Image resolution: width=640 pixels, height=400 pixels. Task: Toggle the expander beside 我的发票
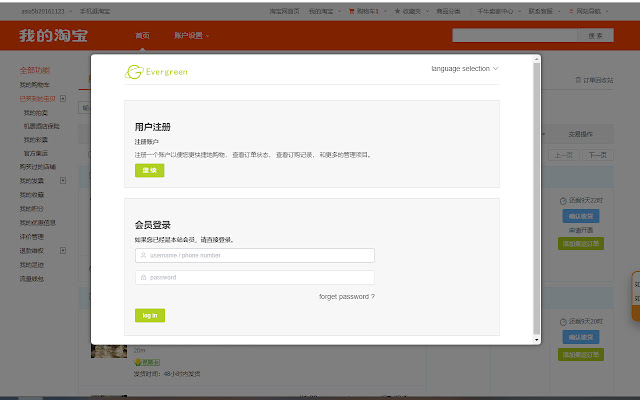[x=63, y=180]
